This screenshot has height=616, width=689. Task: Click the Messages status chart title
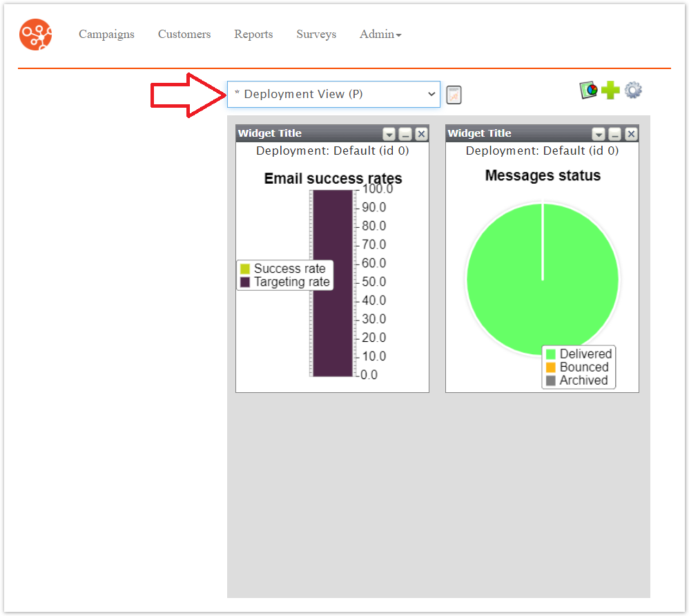pyautogui.click(x=543, y=175)
